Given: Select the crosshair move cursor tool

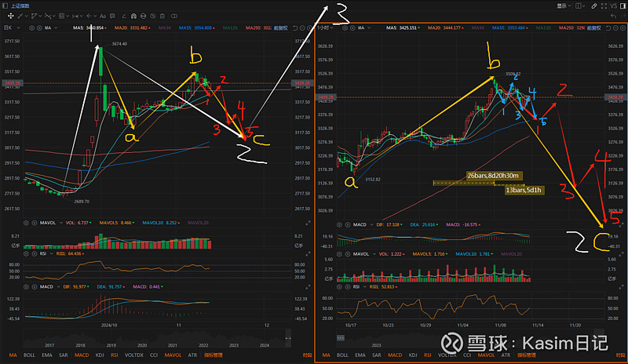Looking at the screenshot, I should 11,16.
